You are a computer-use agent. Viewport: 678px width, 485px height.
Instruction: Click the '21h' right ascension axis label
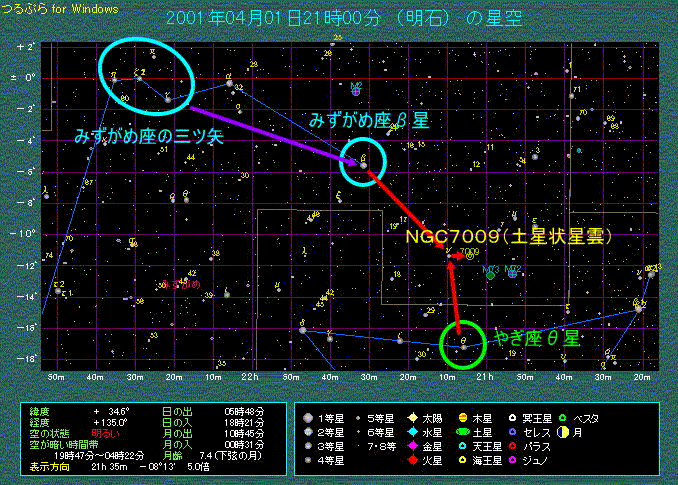[485, 377]
